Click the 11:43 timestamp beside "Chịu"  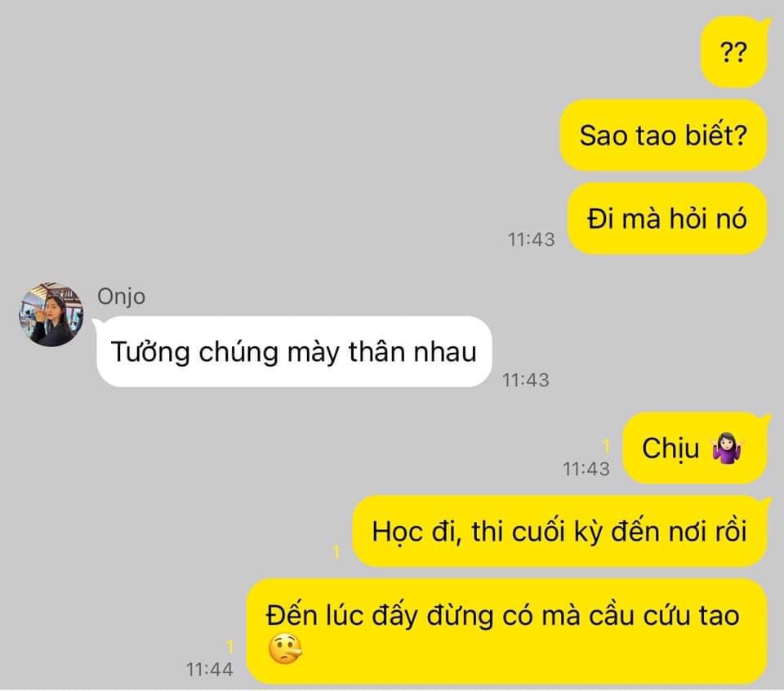[586, 469]
